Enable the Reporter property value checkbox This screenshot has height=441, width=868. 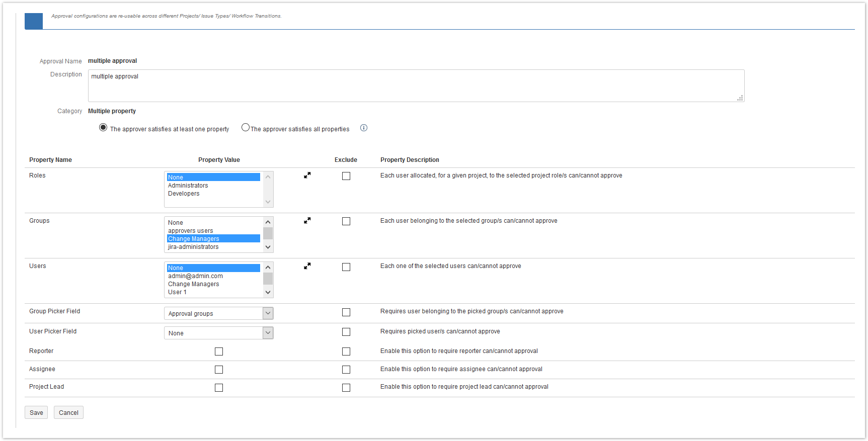pyautogui.click(x=219, y=351)
